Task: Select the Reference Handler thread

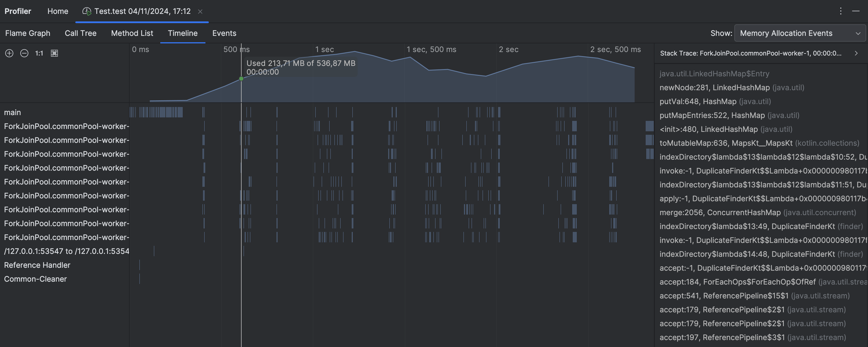Action: [37, 265]
